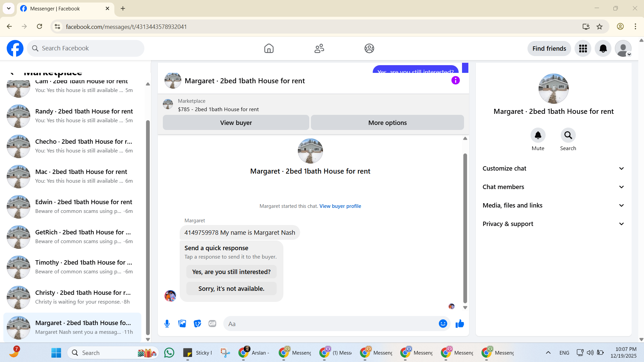This screenshot has width=644, height=362.
Task: Click the browser address bar URL
Action: 126,27
